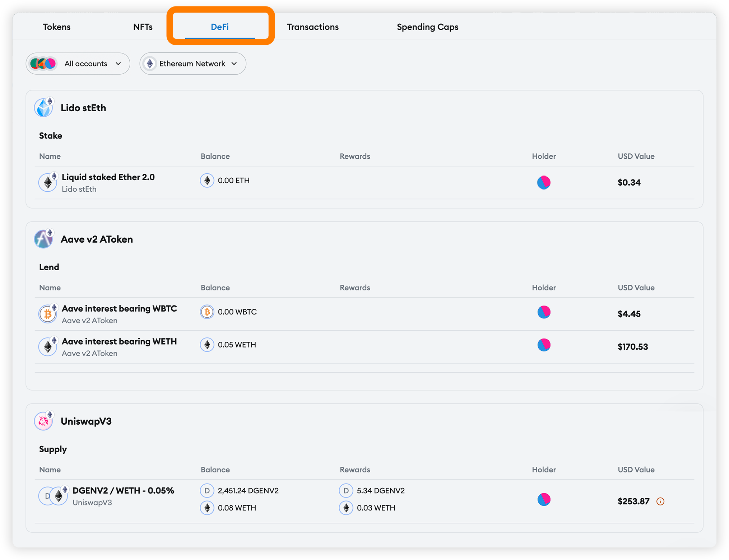Click the UniswapV3 unicorn logo
The width and height of the screenshot is (729, 560).
pyautogui.click(x=44, y=421)
